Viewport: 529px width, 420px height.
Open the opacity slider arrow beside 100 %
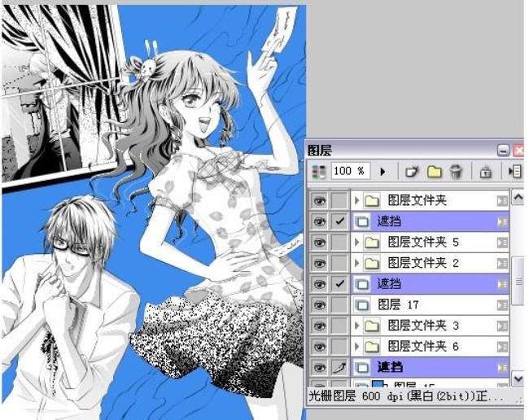click(x=383, y=172)
